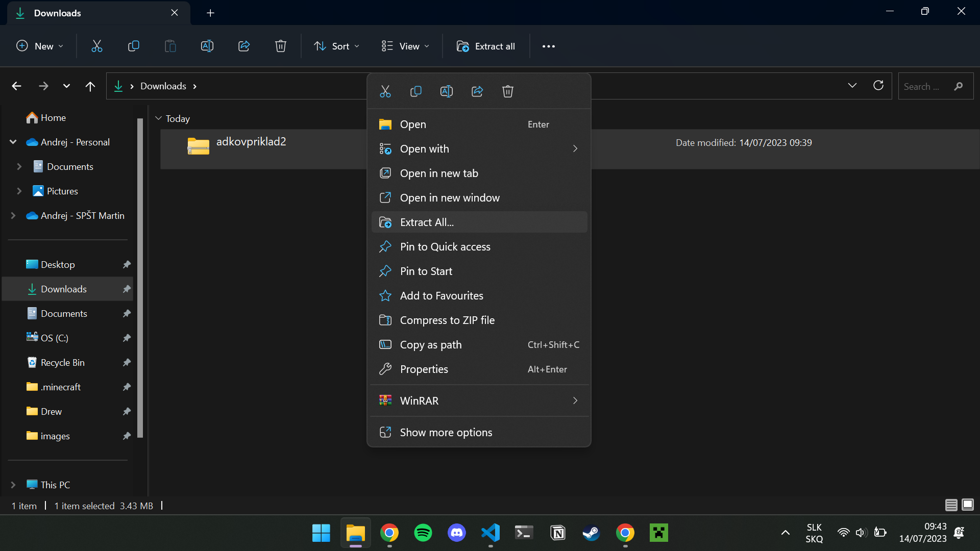Screen dimensions: 980x551
Task: Expand the Andrej - SPŠT Martin node
Action: (13, 215)
